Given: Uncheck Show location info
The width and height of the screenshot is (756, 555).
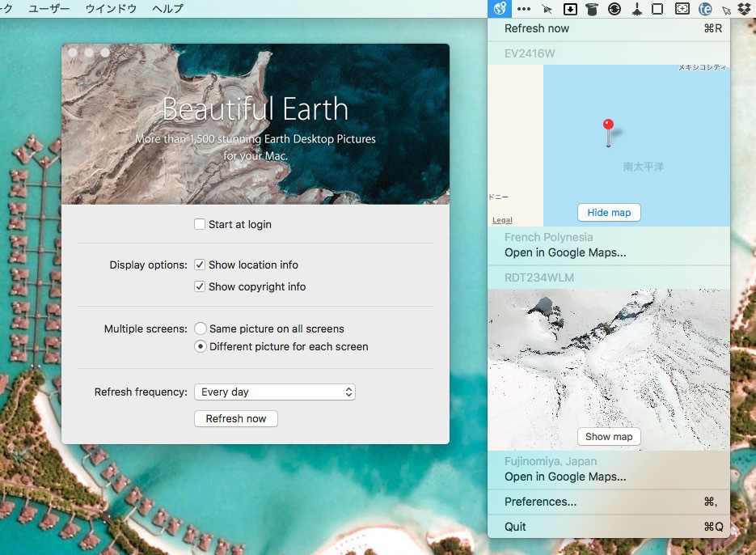Looking at the screenshot, I should [200, 265].
